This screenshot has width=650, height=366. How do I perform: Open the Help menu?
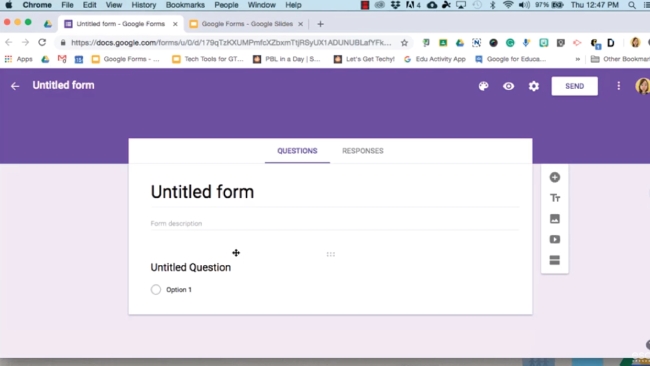point(293,5)
